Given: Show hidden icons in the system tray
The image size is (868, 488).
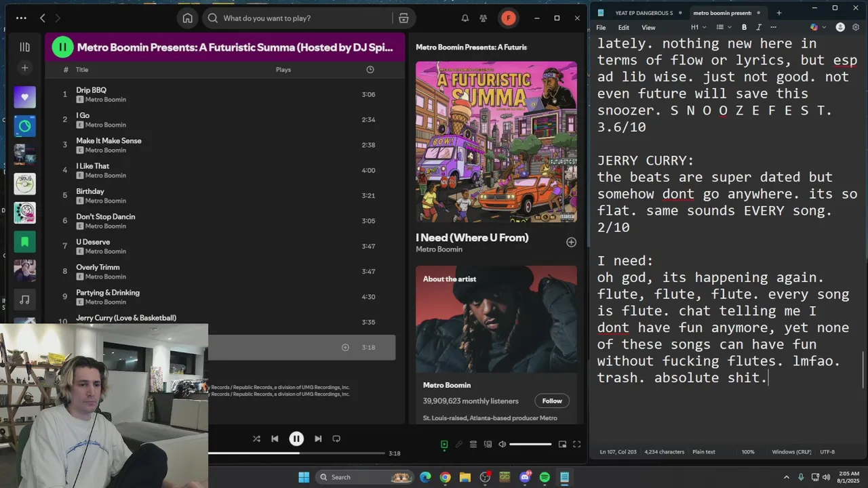Looking at the screenshot, I should (x=787, y=477).
